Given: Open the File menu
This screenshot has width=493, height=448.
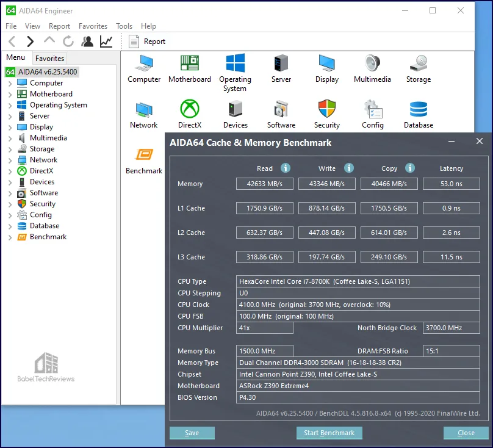Looking at the screenshot, I should (11, 26).
